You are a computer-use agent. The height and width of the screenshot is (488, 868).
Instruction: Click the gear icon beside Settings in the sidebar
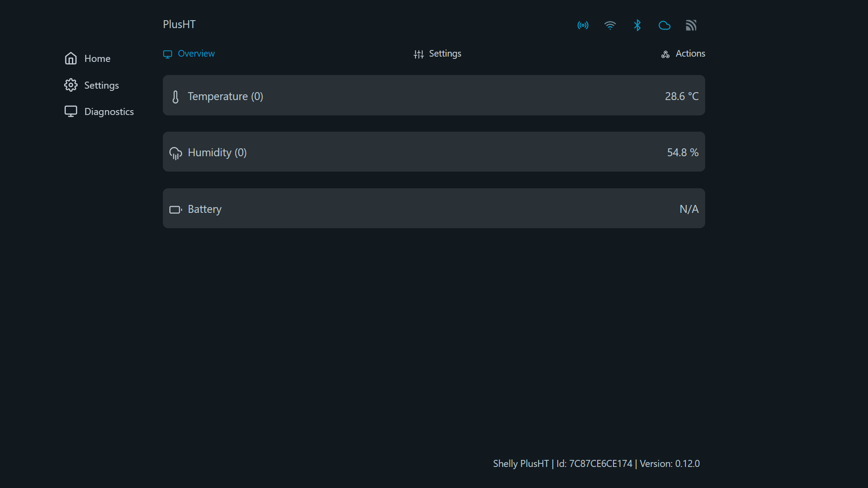(71, 85)
